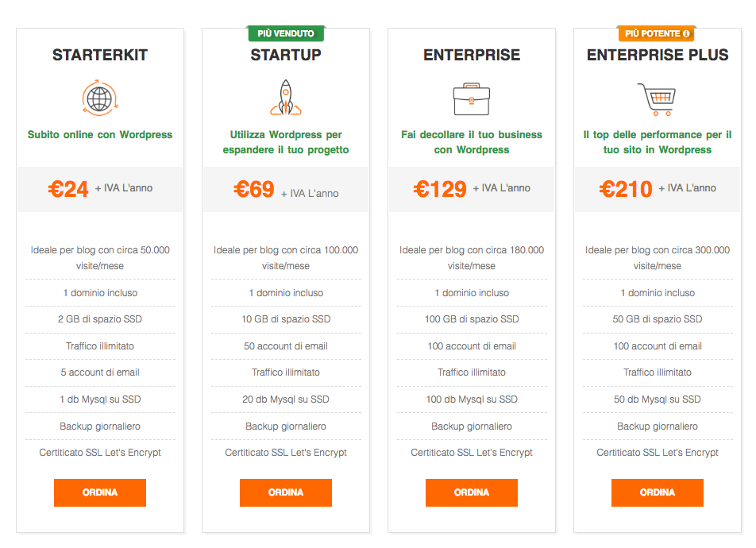Order the STARTERKIT plan
Screen dimensions: 756x548
point(100,492)
